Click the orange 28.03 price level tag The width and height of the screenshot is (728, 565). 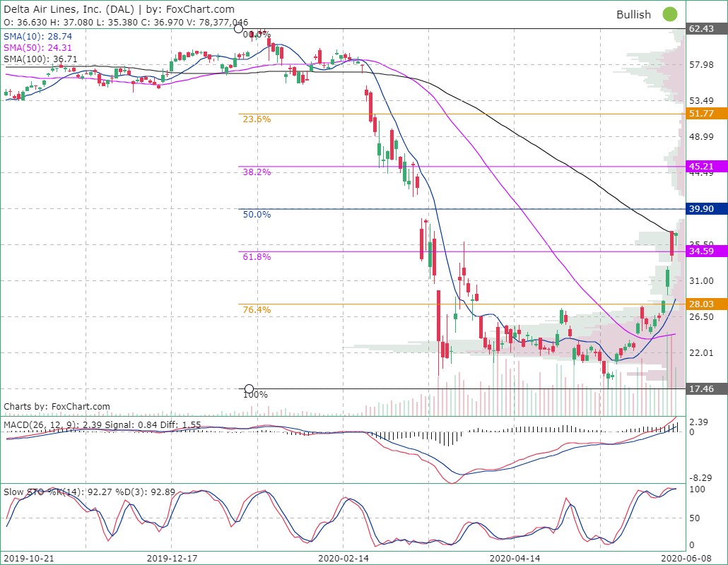tap(707, 304)
